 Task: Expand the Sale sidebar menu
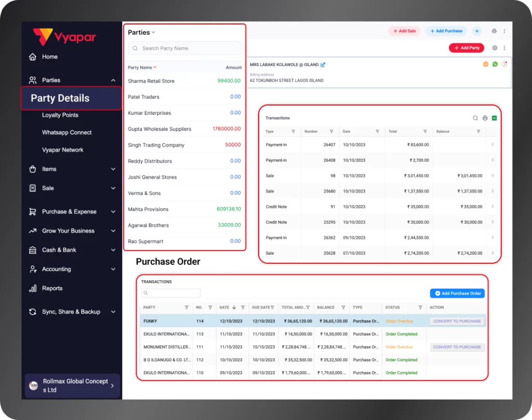point(47,188)
